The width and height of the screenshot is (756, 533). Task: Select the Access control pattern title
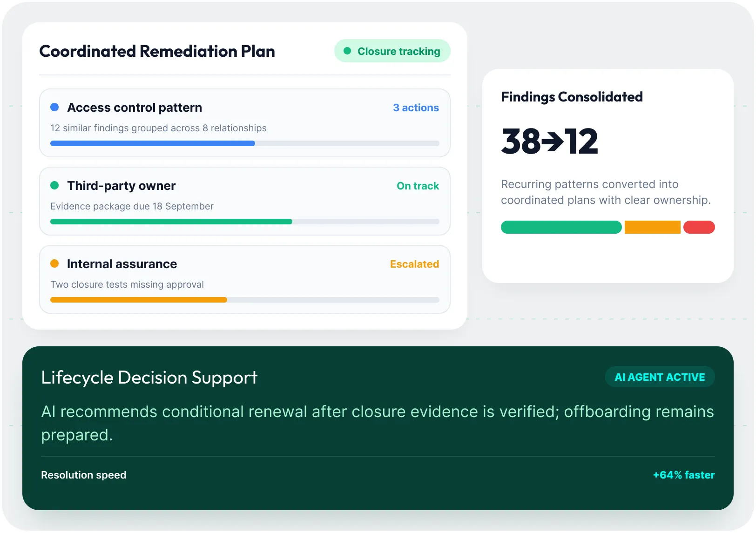click(x=135, y=108)
